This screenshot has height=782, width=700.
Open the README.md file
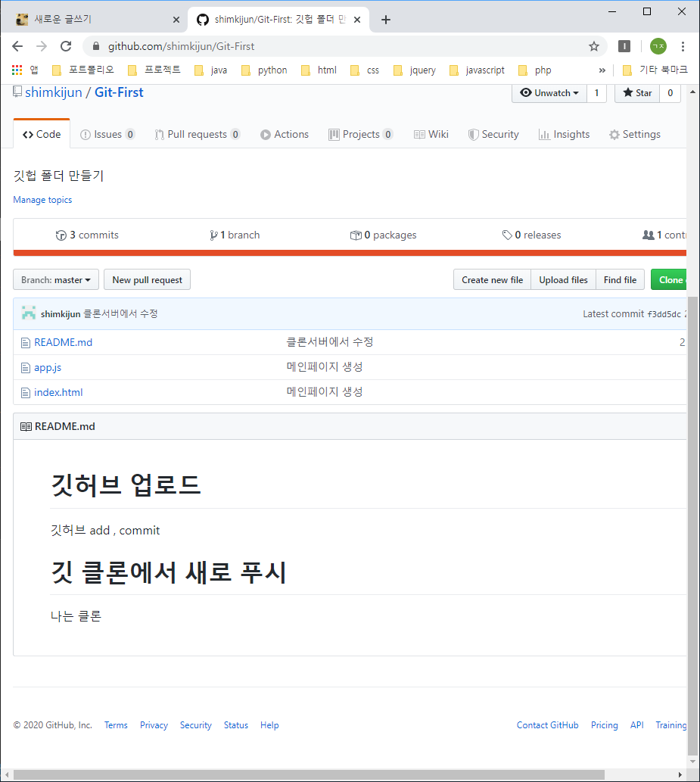tap(63, 342)
